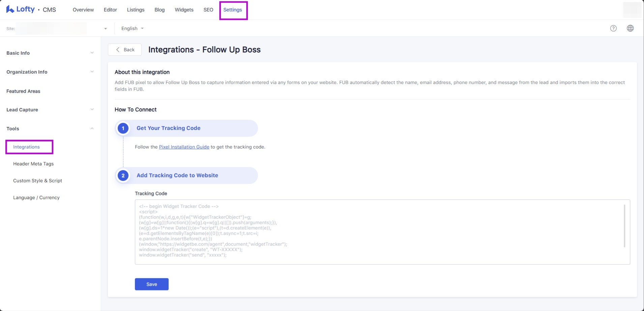Click step 1 circle number icon
Screen dimensions: 644x311
123,128
